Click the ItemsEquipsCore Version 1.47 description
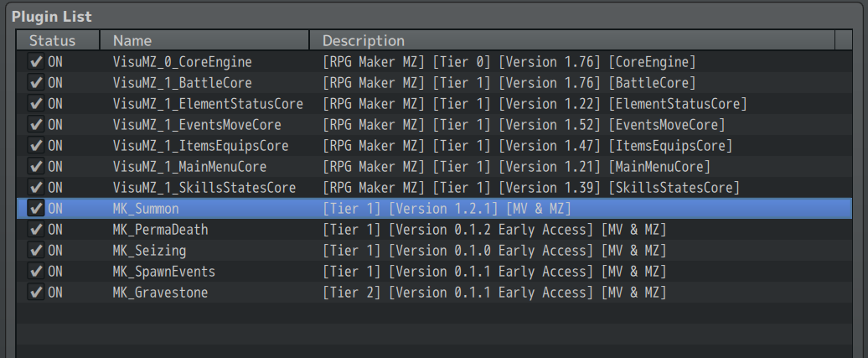868x358 pixels. pos(528,146)
